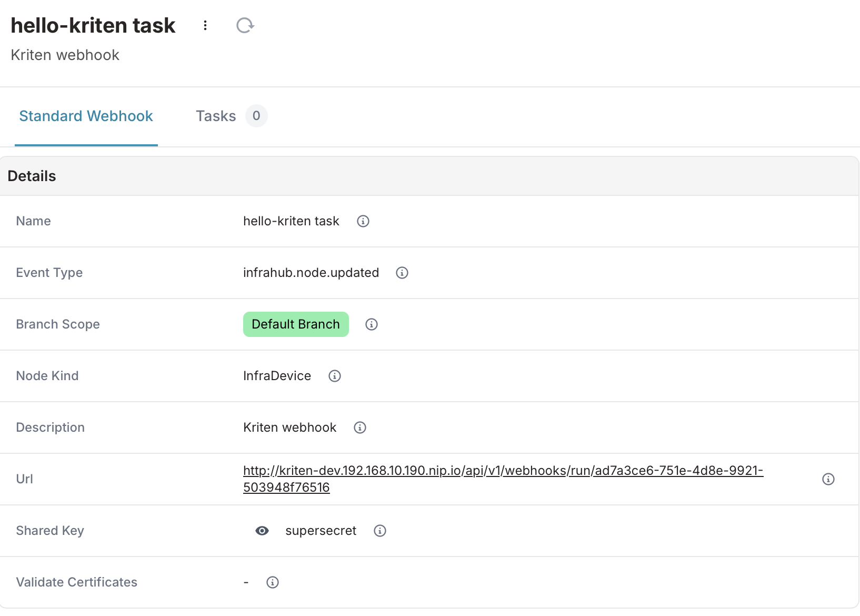
Task: Click info icon next to InfraDevice
Action: tap(335, 376)
